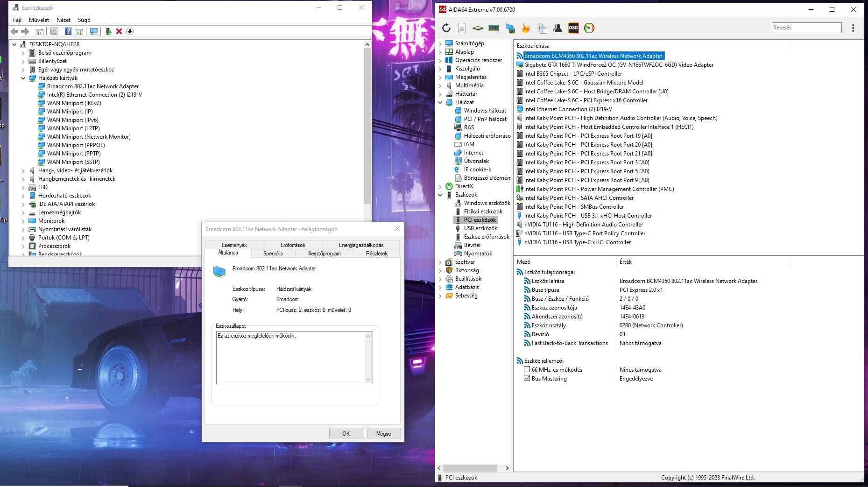868x487 pixels.
Task: Collapse the Hálózati kártyák node
Action: click(x=23, y=78)
